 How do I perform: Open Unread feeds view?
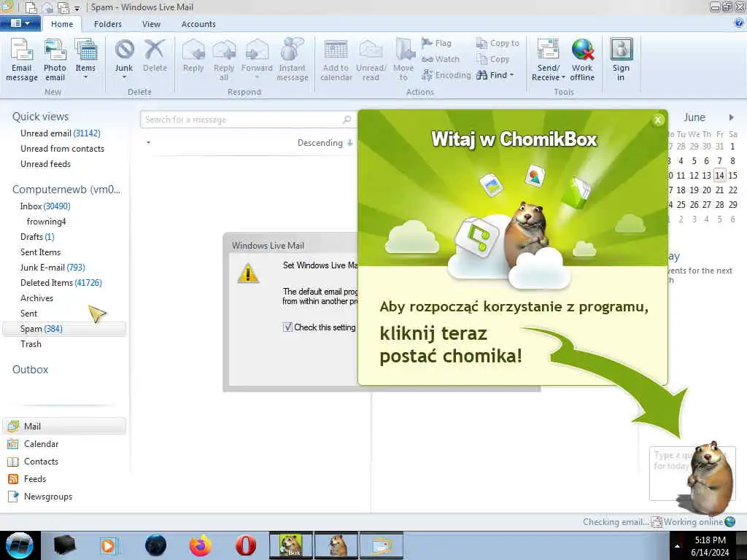pos(45,164)
